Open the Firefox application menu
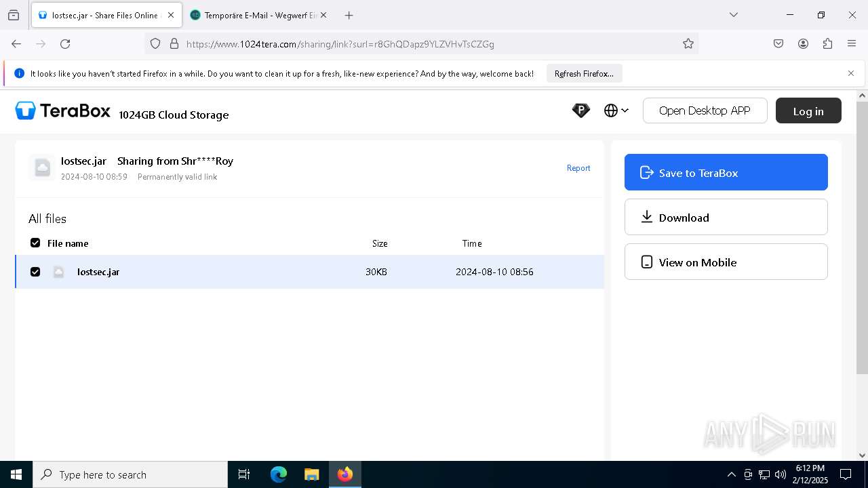 point(852,43)
